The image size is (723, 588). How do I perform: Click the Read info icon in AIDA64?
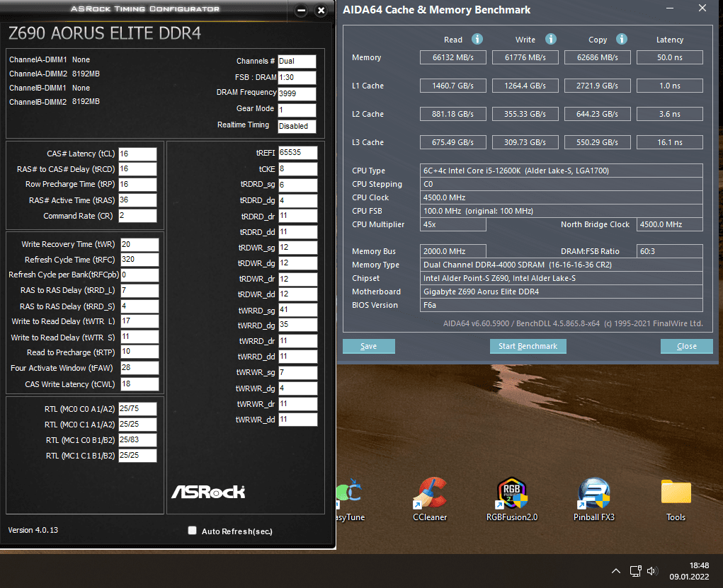pyautogui.click(x=477, y=39)
